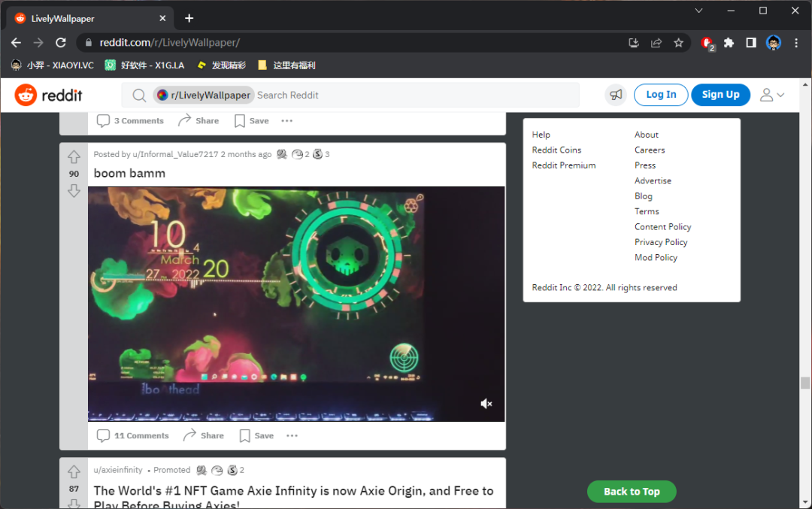This screenshot has height=509, width=812.
Task: Click the scrollbar up arrow
Action: [804, 84]
